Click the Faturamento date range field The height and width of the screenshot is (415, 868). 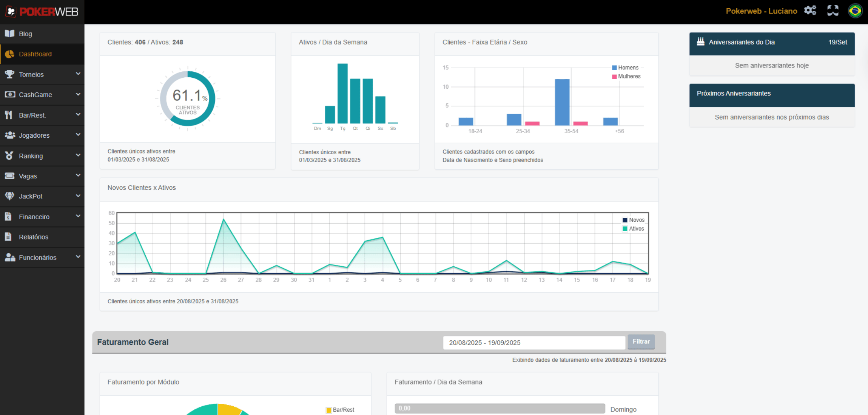click(534, 343)
